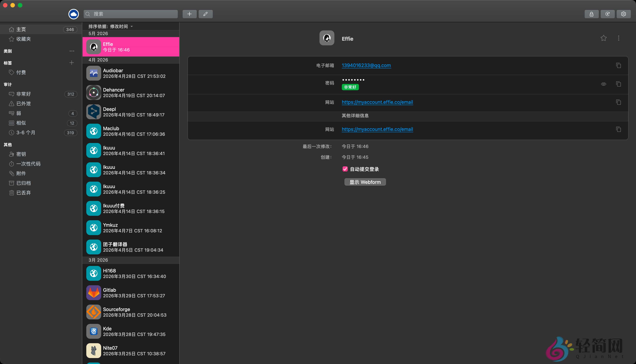Lock the vault with the padlock button
Viewport: 636px width, 364px height.
point(591,14)
